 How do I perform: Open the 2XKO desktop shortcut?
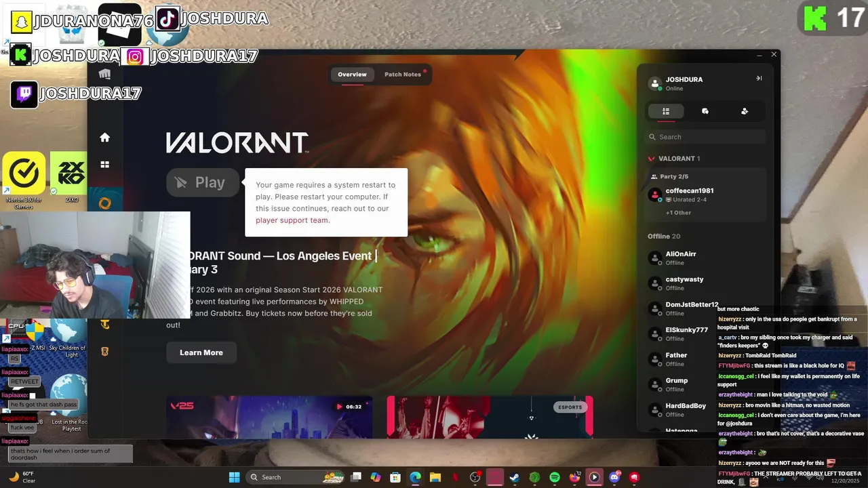(68, 178)
